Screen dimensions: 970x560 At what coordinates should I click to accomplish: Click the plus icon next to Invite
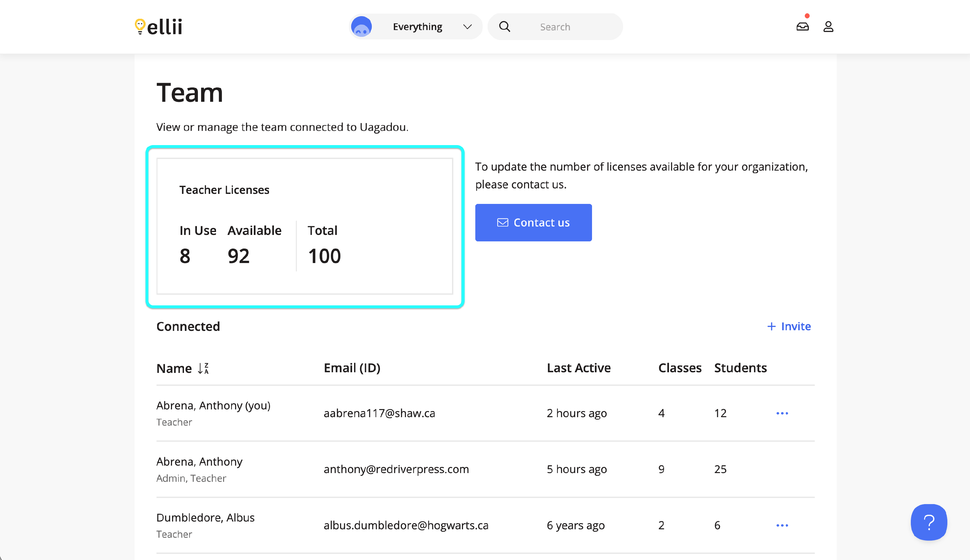[771, 326]
